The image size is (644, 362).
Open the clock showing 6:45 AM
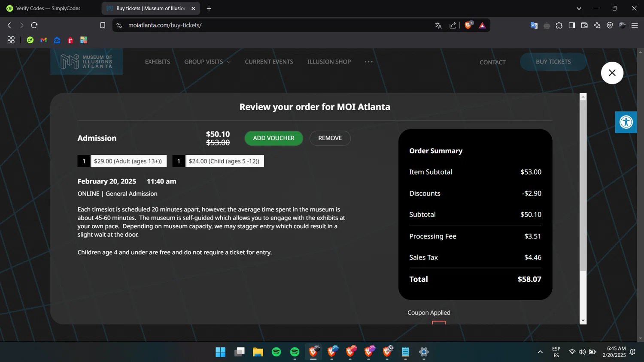[x=614, y=352]
